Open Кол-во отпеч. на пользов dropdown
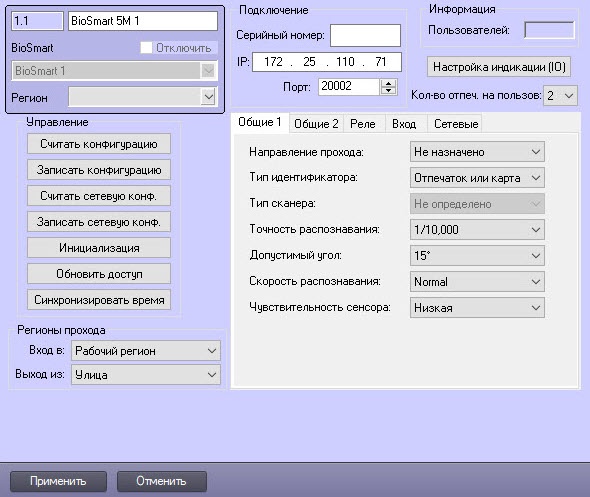Viewport: 590px width, 497px height. pyautogui.click(x=560, y=96)
